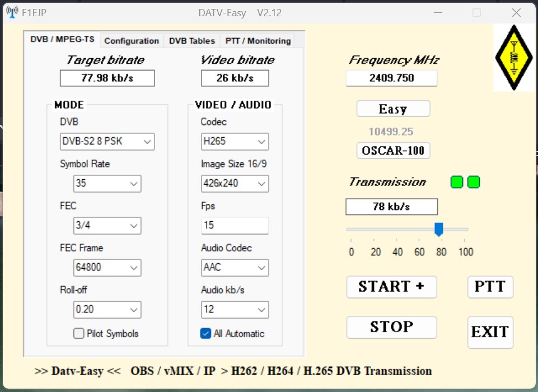This screenshot has height=392, width=538.
Task: Click the 10499.25 downlink frequency text
Action: click(391, 132)
